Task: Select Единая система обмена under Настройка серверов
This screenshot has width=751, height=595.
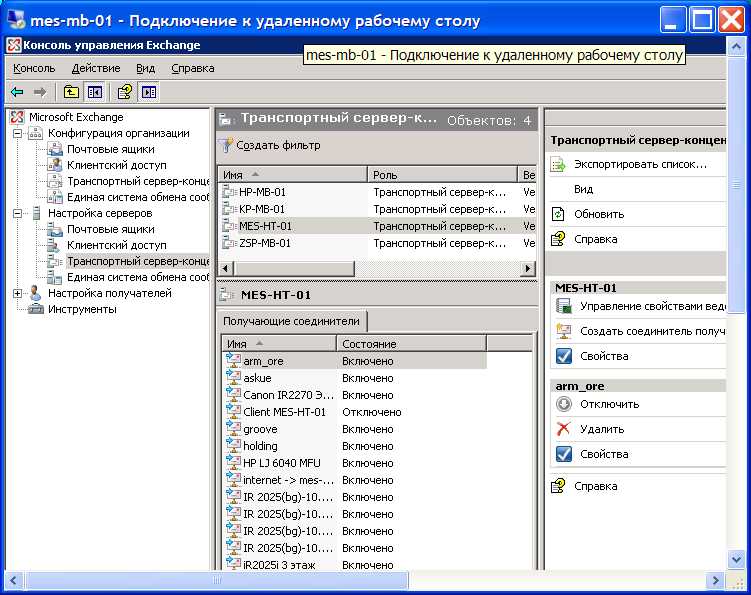Action: tap(137, 277)
